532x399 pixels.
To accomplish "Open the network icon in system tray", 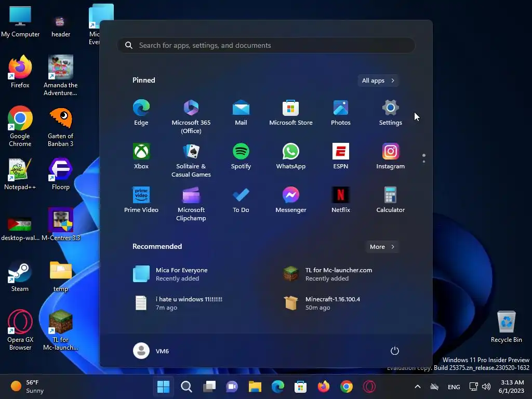I will click(473, 387).
